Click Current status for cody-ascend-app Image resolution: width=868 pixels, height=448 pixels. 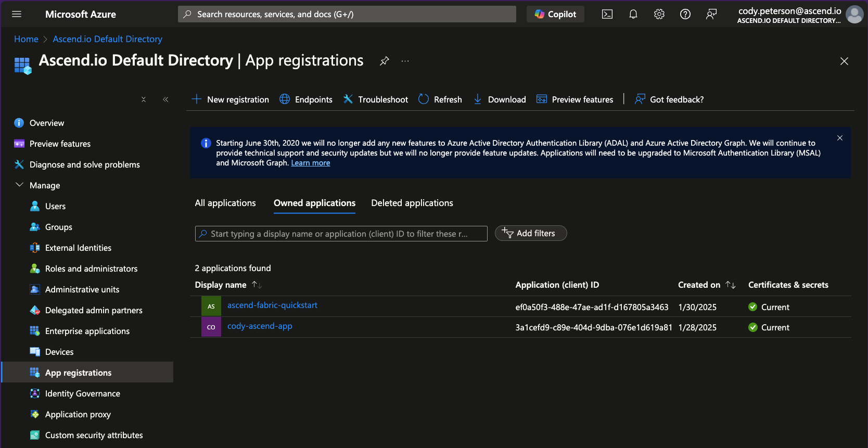[769, 327]
